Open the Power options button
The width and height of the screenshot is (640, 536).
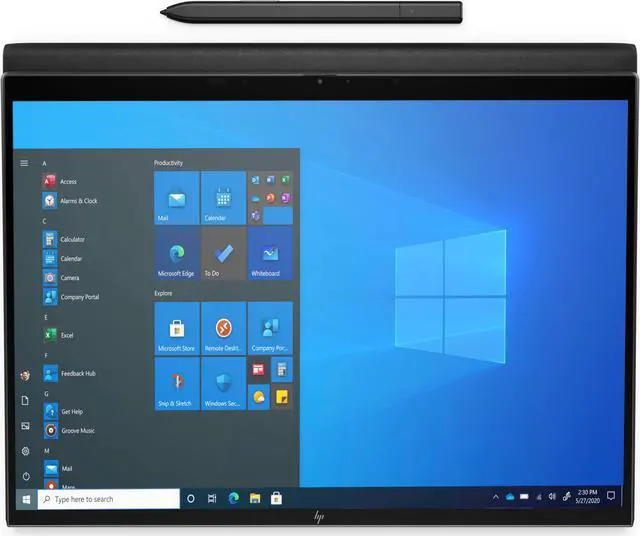pyautogui.click(x=25, y=475)
